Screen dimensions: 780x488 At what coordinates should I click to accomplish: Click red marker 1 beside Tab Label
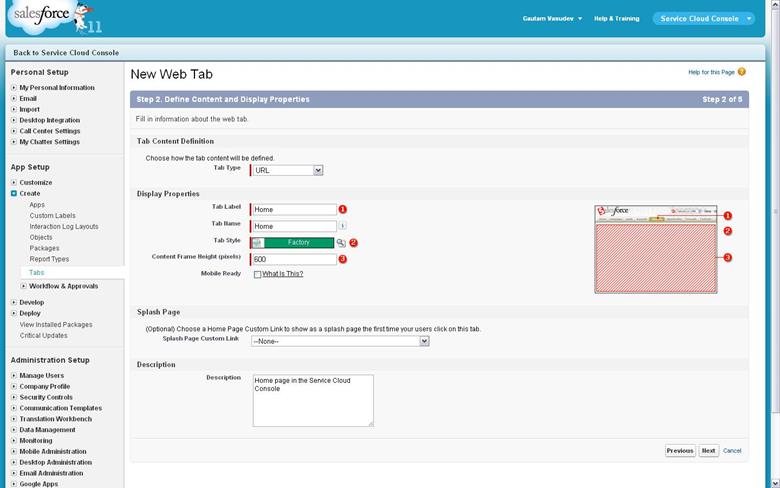click(342, 210)
